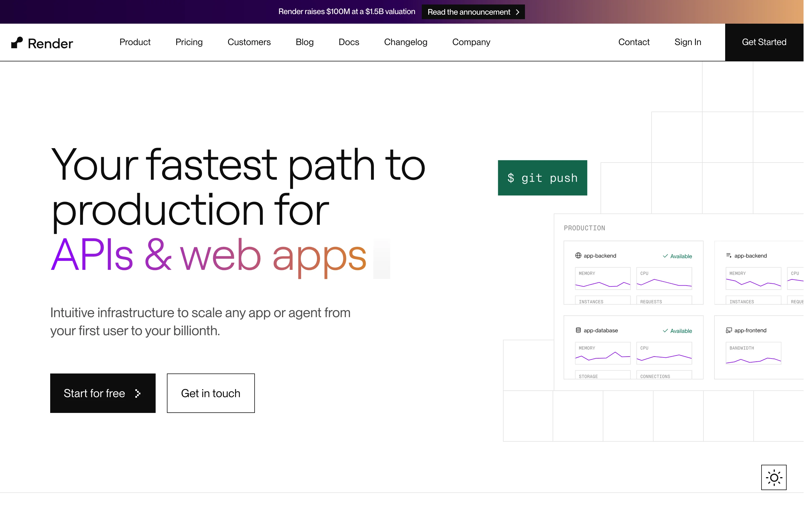The width and height of the screenshot is (812, 507).
Task: Click the Sign In link
Action: click(x=687, y=42)
